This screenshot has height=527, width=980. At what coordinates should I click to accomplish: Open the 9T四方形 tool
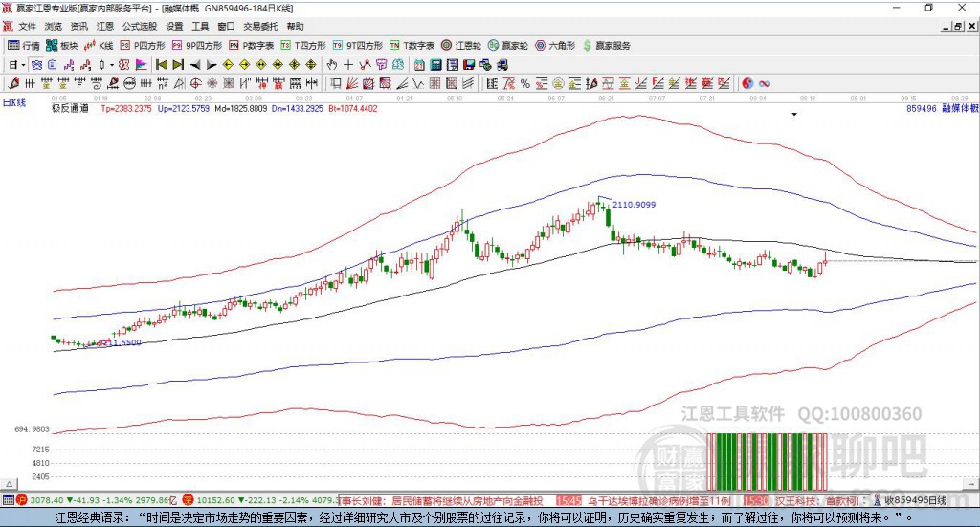tap(358, 46)
